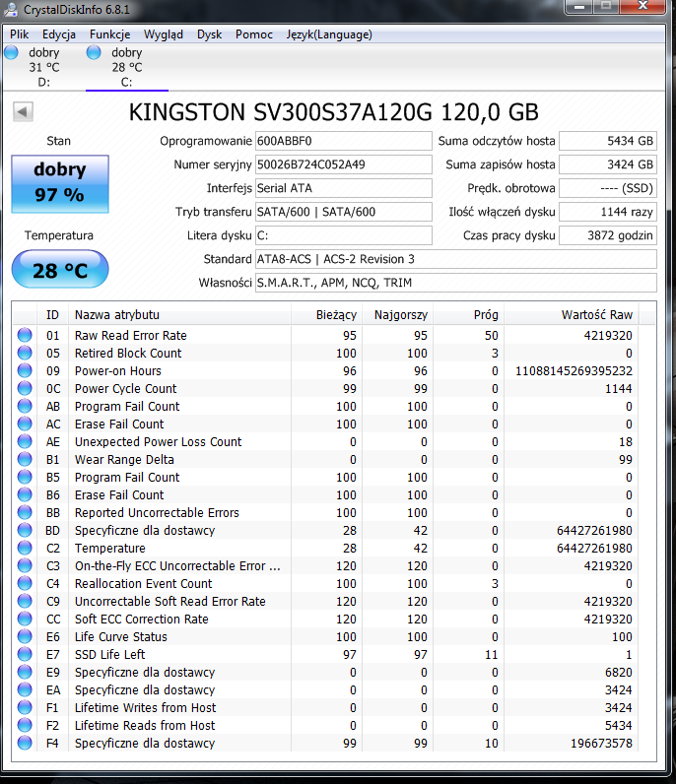Click the Bieżący column header
The height and width of the screenshot is (784, 676).
pyautogui.click(x=326, y=315)
